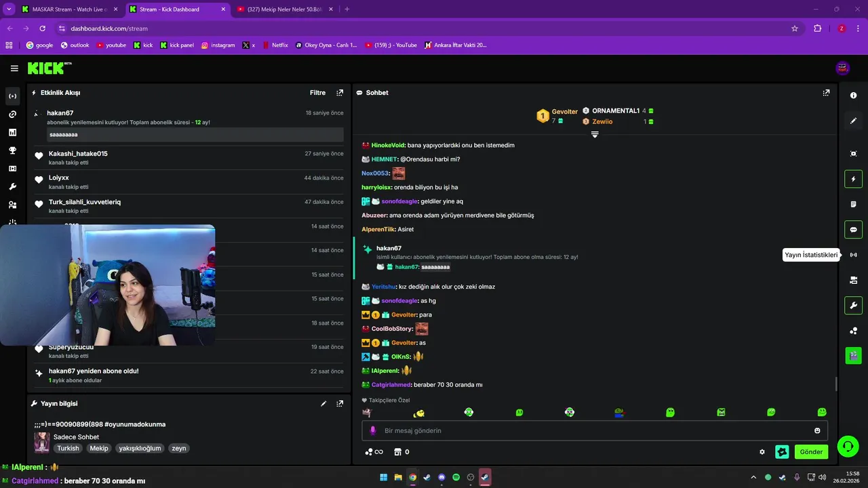The height and width of the screenshot is (488, 868).
Task: Edit stream info with pencil icon
Action: [323, 403]
